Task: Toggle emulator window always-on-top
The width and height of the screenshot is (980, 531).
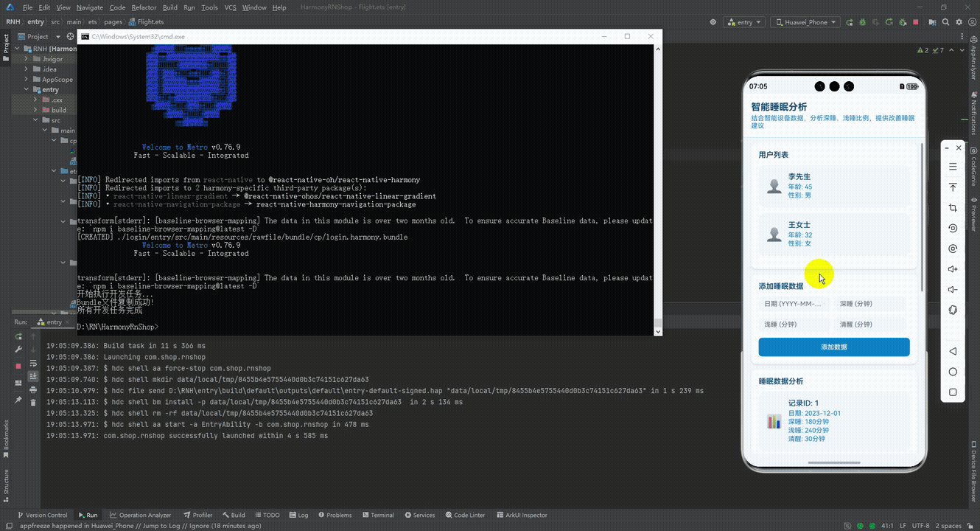Action: pos(953,187)
